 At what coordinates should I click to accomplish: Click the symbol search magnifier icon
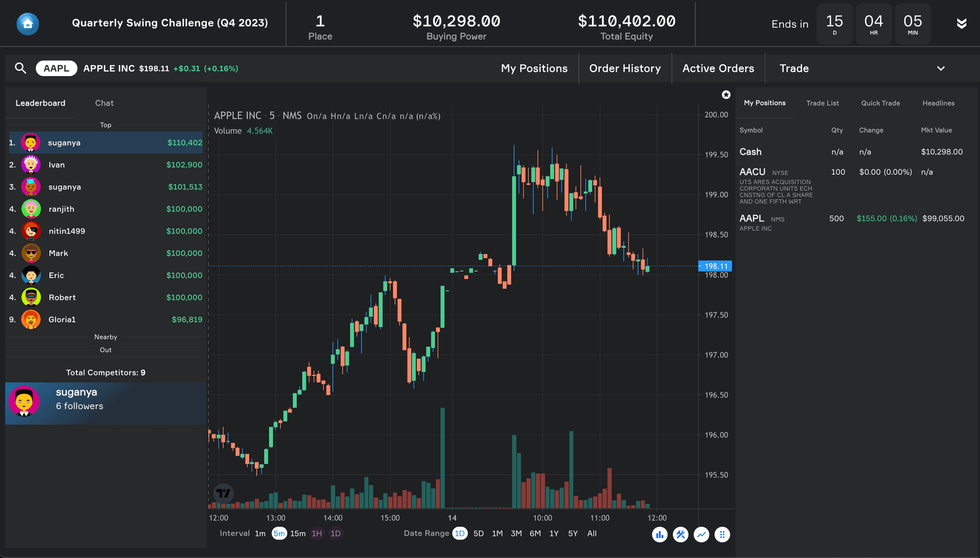tap(20, 68)
